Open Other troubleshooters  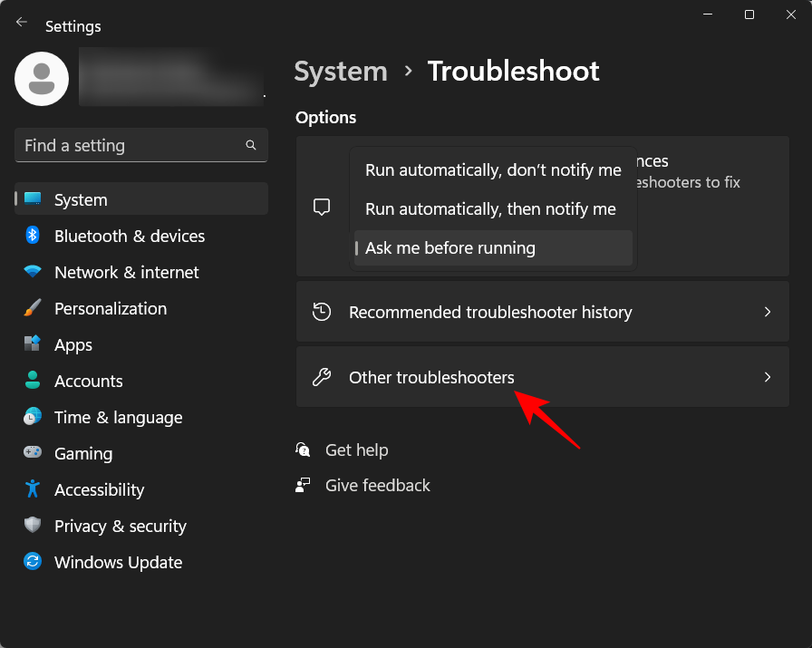pyautogui.click(x=432, y=376)
